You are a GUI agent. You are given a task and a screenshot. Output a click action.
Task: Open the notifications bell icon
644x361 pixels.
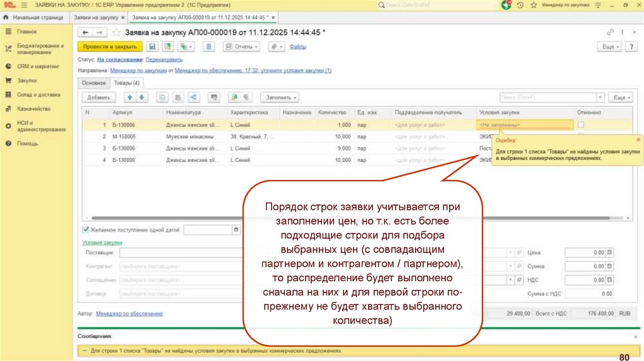pyautogui.click(x=506, y=5)
